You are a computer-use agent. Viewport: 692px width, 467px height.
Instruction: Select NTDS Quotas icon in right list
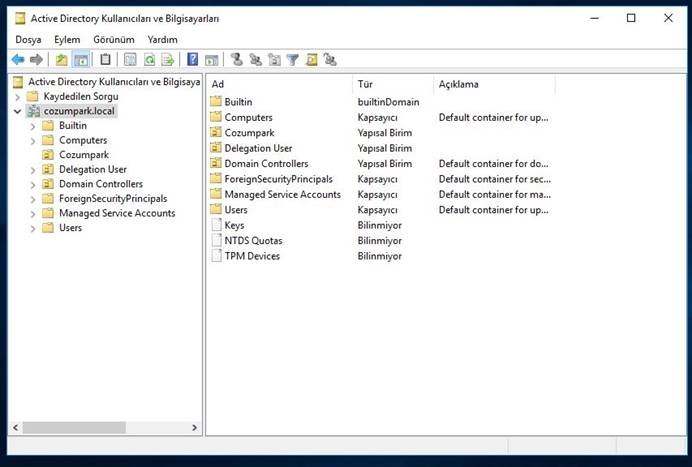pyautogui.click(x=216, y=241)
